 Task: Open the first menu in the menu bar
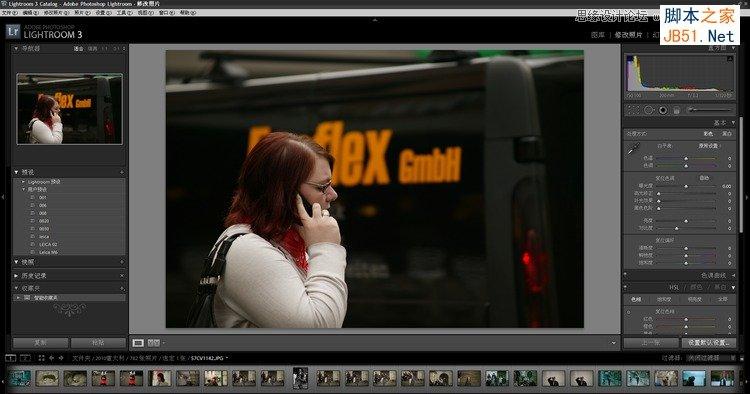click(x=9, y=13)
